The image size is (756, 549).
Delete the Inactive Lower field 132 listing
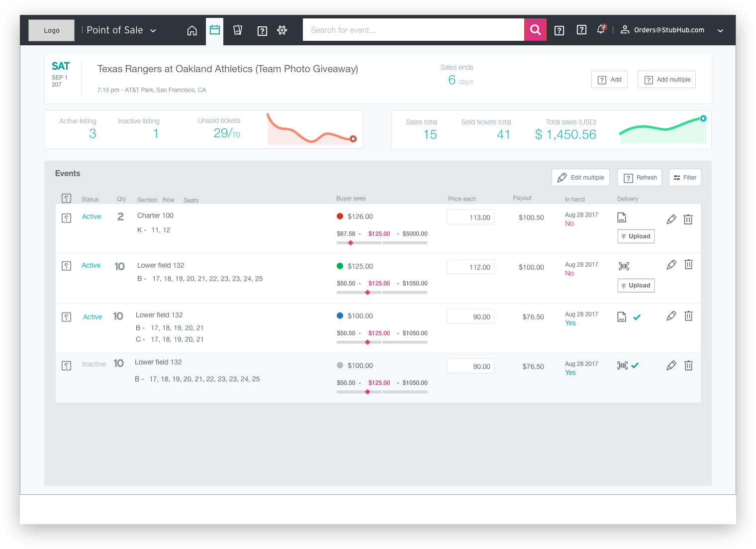pyautogui.click(x=688, y=365)
